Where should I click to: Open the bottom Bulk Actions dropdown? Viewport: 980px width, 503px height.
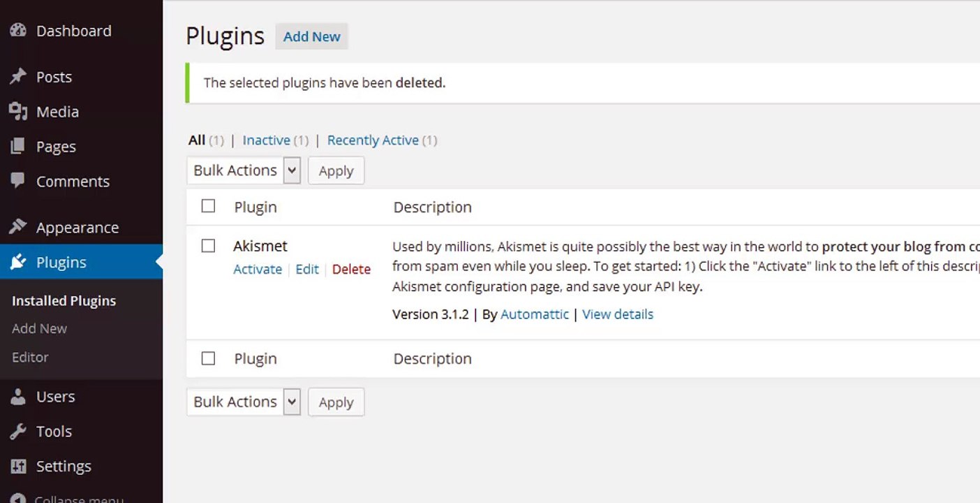(x=244, y=402)
